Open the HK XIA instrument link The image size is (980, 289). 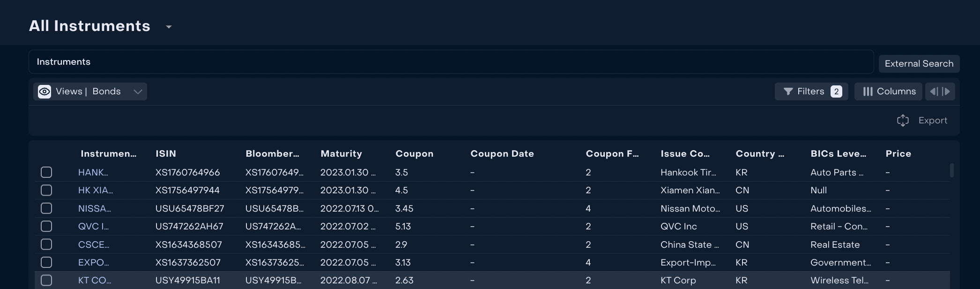[96, 190]
